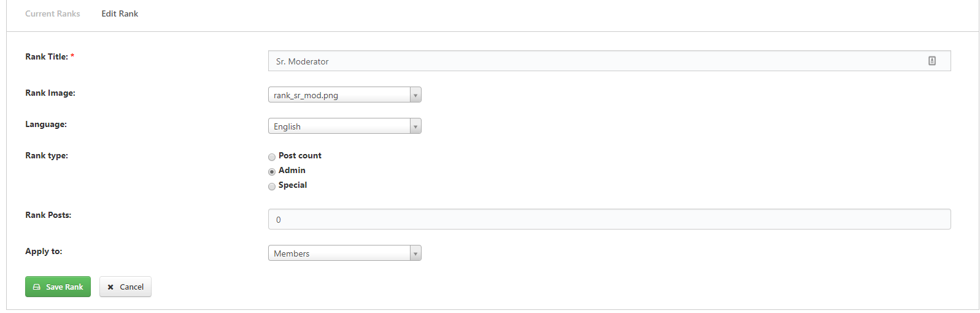Switch to the Edit Rank tab

pyautogui.click(x=120, y=14)
